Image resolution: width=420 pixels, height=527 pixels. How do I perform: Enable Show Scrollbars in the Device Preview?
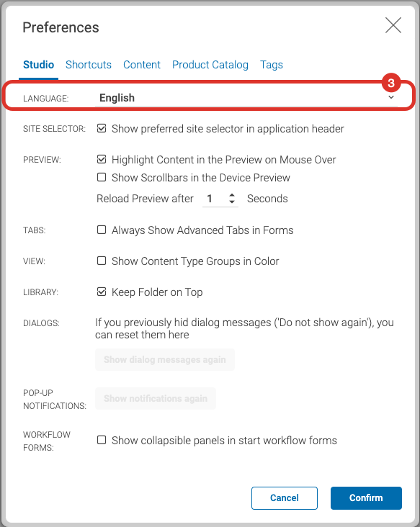(102, 177)
